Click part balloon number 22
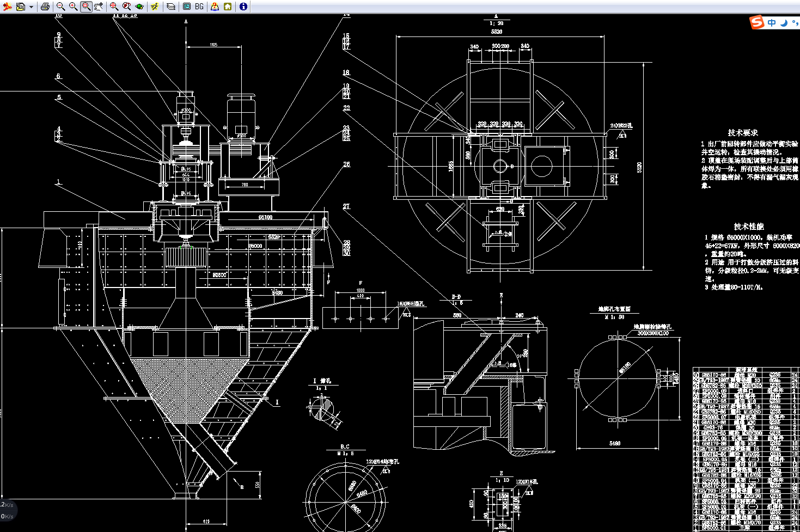The image size is (800, 532). tap(346, 108)
